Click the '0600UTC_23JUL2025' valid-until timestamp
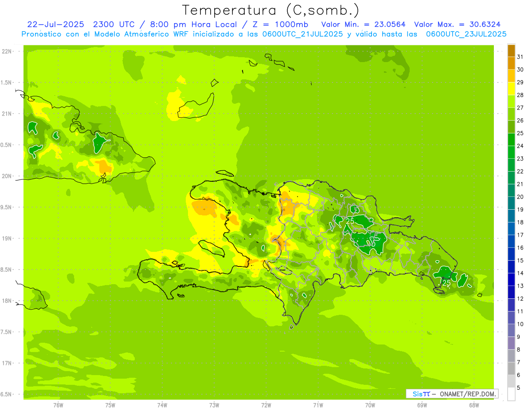 (x=466, y=34)
